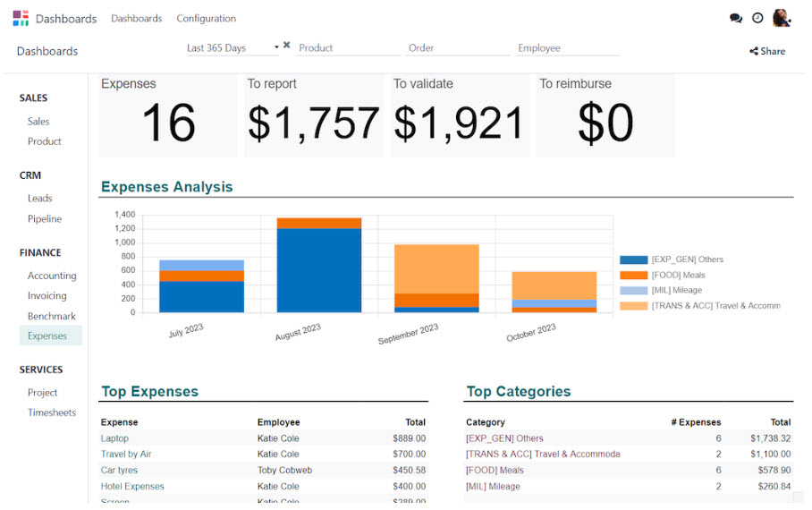The width and height of the screenshot is (812, 510).
Task: Open the clock activities icon
Action: 757,18
